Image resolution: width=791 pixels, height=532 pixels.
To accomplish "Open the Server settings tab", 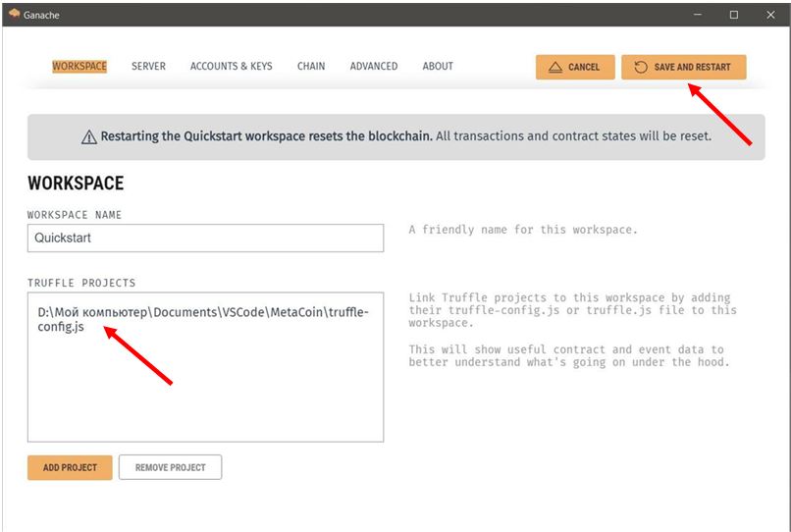I will [x=148, y=67].
